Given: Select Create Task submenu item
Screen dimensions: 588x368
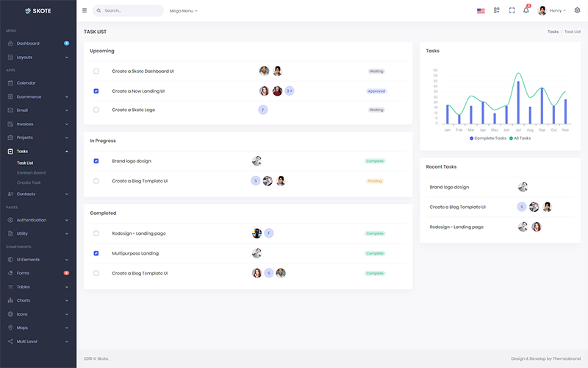Looking at the screenshot, I should [x=29, y=183].
